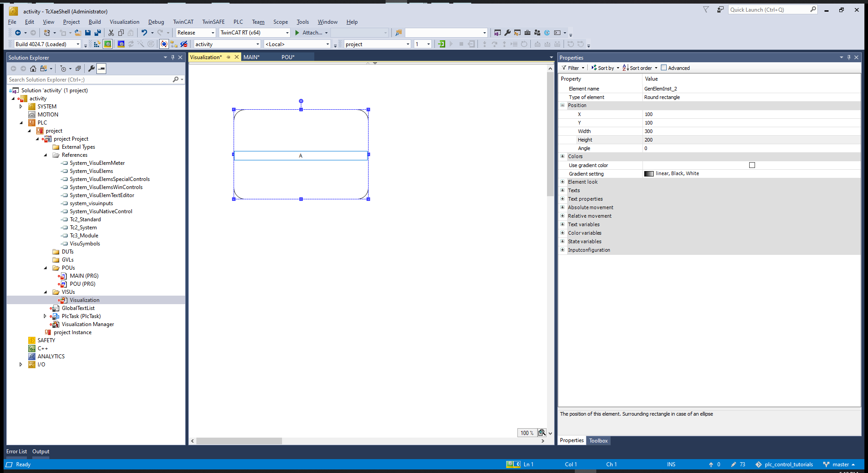Image resolution: width=868 pixels, height=473 pixels.
Task: Click the PLC Login green arrow icon
Action: coord(442,44)
